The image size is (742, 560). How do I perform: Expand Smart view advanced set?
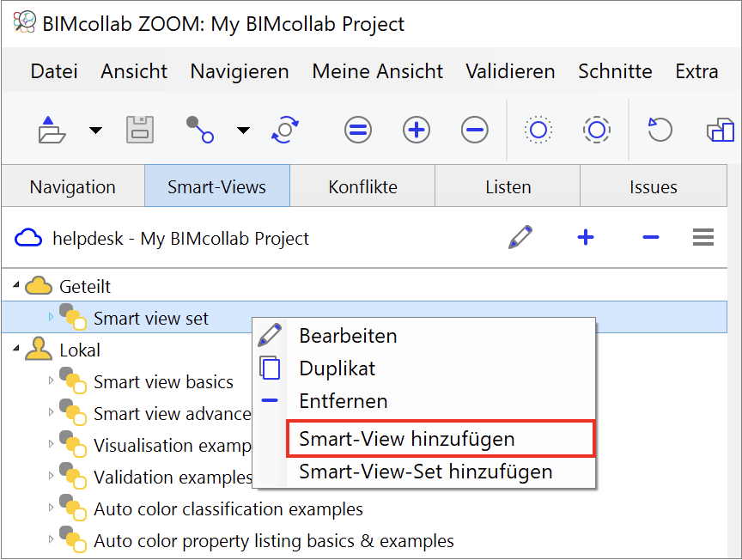(51, 411)
